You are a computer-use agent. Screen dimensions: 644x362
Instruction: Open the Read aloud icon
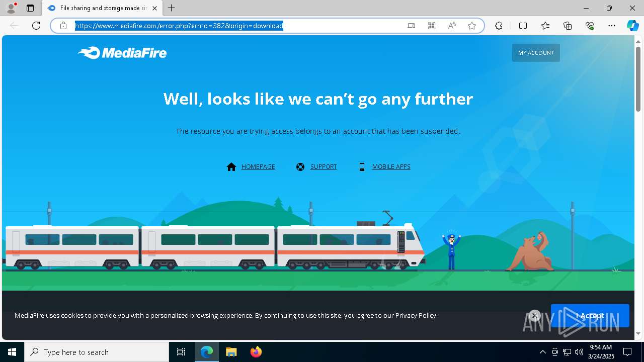pos(452,26)
